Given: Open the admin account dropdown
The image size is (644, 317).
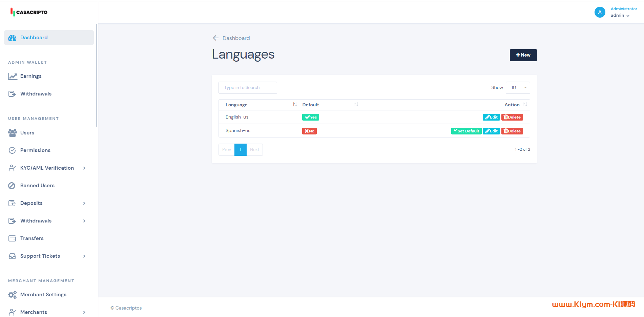Looking at the screenshot, I should (620, 16).
